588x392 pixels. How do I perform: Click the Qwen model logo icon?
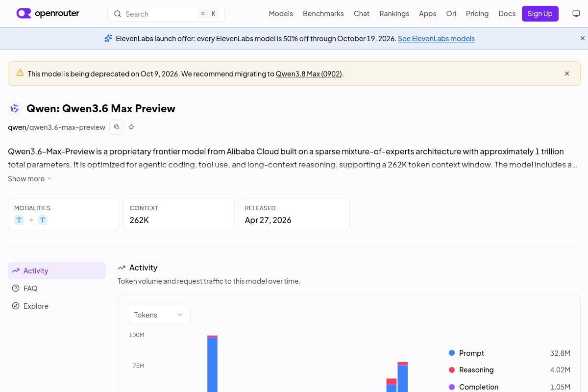pos(15,108)
